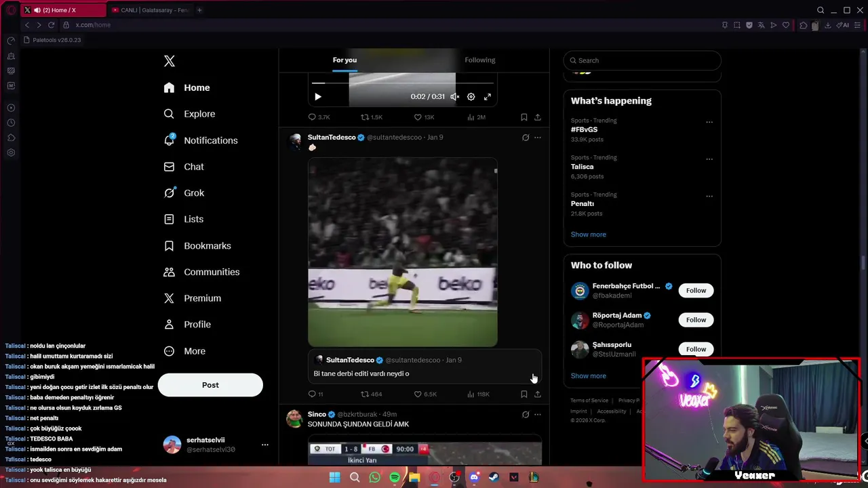Open options for SultanTedesco's post
868x488 pixels.
click(x=538, y=138)
